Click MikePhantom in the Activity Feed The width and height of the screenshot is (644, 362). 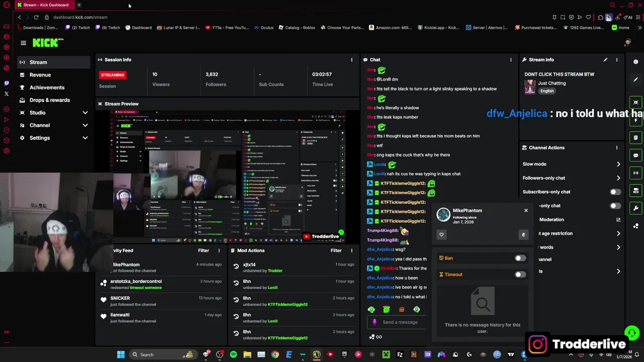pyautogui.click(x=126, y=264)
